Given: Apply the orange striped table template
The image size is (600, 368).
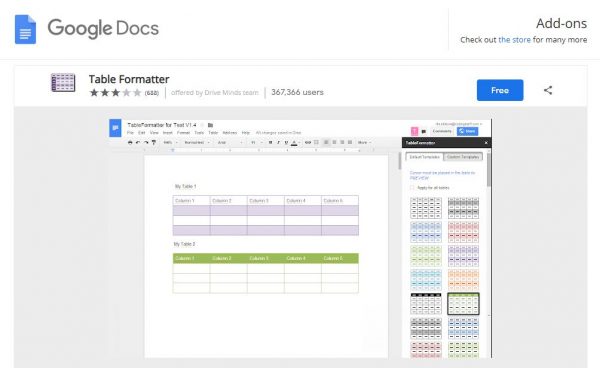Looking at the screenshot, I should pos(463,280).
